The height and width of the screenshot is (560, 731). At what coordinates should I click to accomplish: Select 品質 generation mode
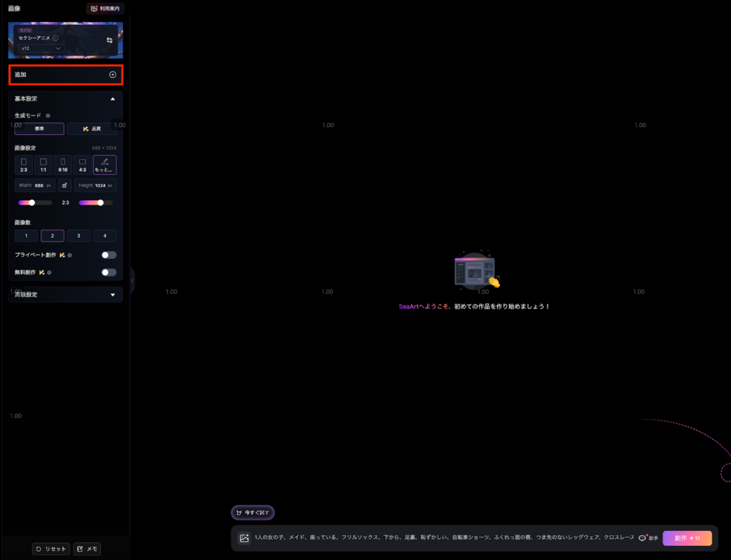click(92, 129)
